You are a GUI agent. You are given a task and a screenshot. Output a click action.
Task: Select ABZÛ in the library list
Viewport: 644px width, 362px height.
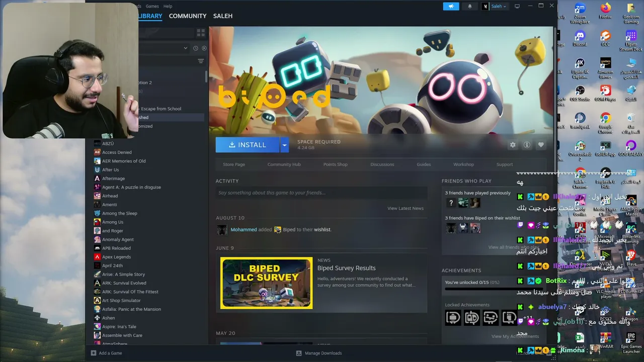click(108, 144)
